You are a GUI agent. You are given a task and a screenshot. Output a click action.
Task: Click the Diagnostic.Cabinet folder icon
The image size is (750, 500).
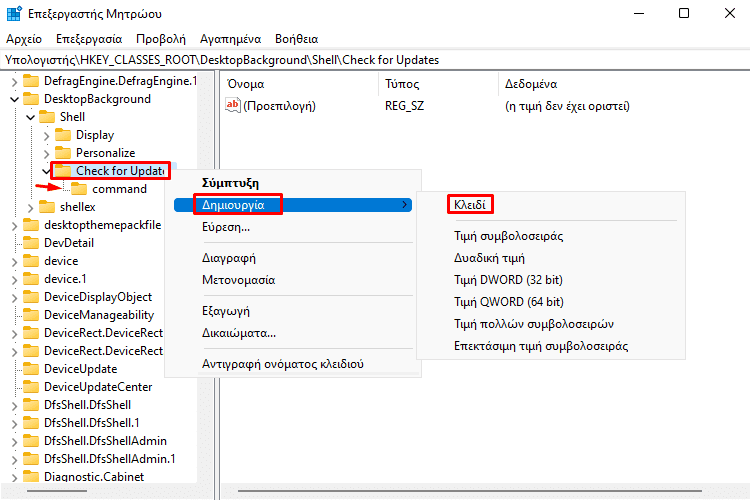(31, 477)
